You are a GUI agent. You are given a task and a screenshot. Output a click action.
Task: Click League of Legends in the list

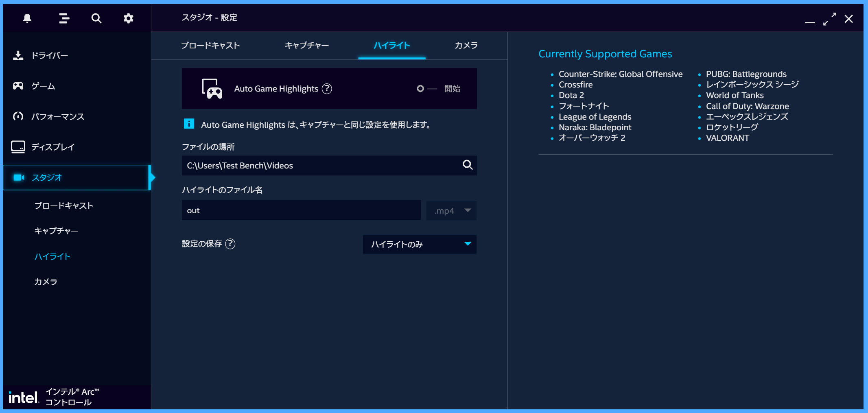point(595,117)
